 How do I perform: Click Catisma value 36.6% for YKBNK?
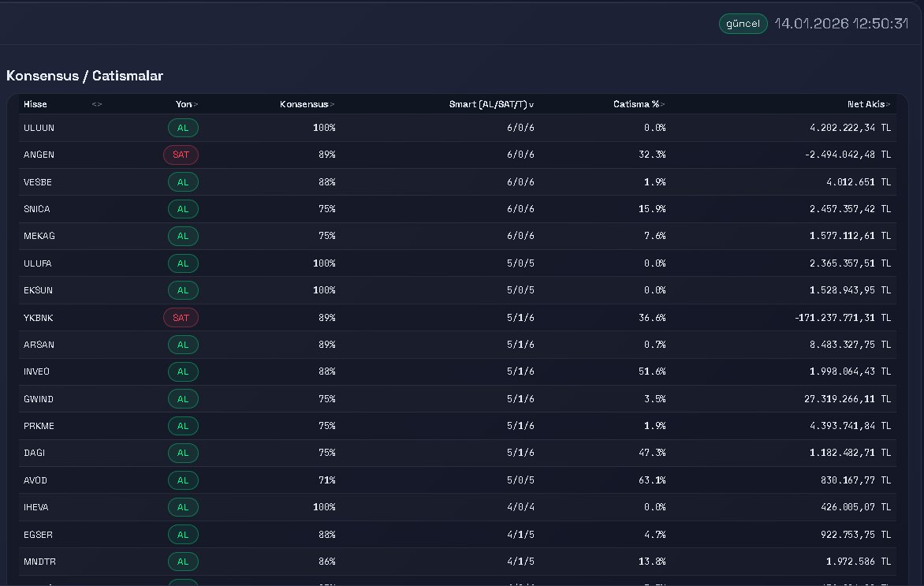click(652, 318)
